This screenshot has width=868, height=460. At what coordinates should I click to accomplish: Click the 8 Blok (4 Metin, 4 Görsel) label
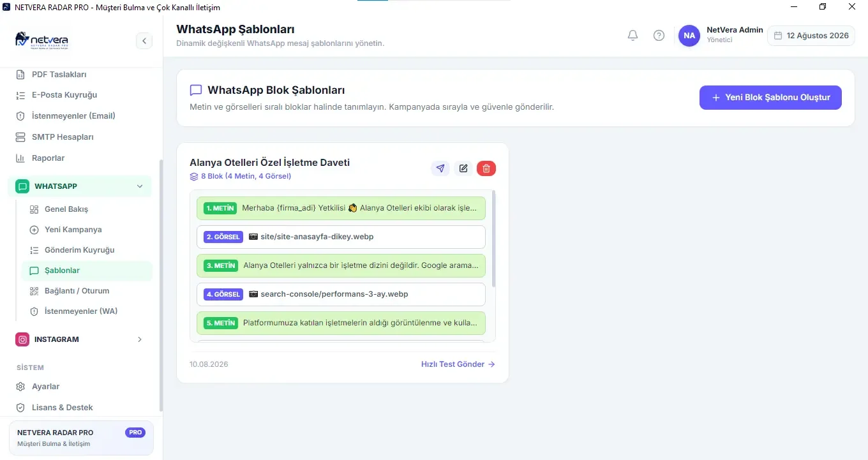pos(246,176)
